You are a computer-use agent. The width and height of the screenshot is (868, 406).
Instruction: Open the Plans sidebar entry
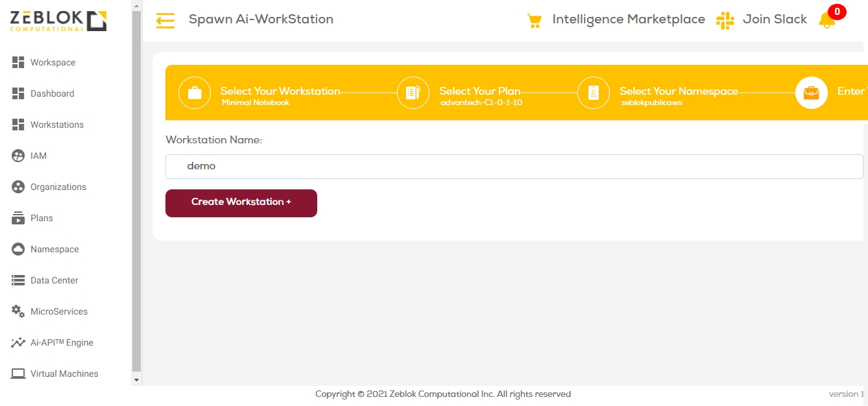(x=42, y=218)
